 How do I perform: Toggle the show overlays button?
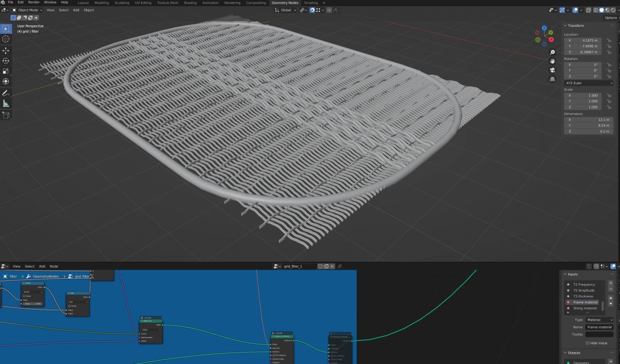click(575, 10)
